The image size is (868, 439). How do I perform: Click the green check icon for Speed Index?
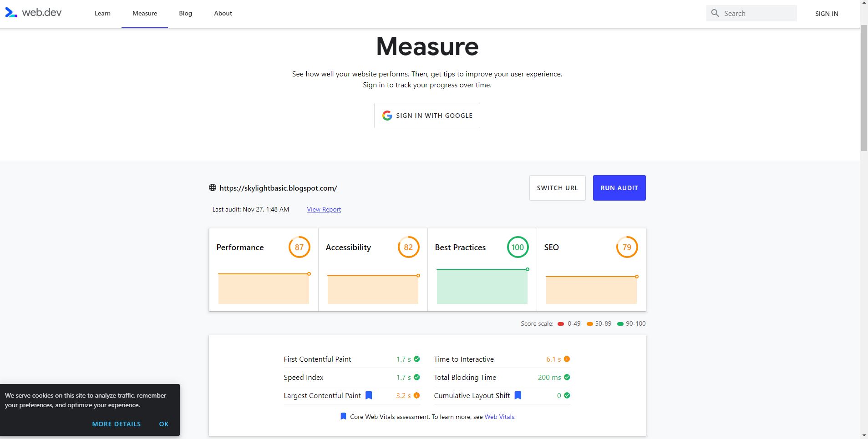pyautogui.click(x=417, y=377)
